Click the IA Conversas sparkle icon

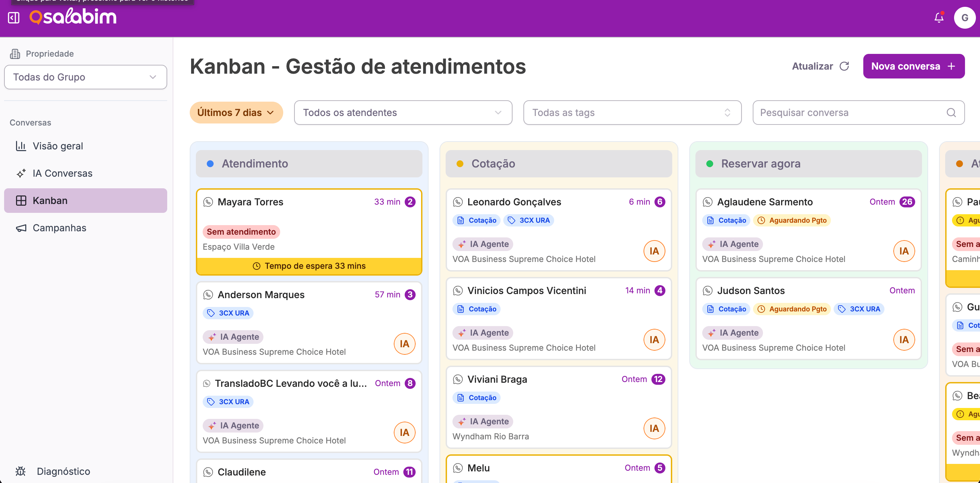21,173
